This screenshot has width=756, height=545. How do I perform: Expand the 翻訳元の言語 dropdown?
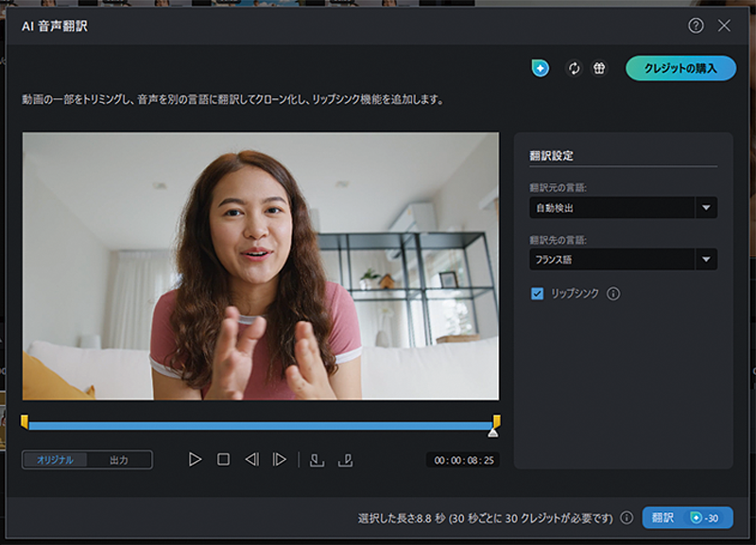coord(706,208)
